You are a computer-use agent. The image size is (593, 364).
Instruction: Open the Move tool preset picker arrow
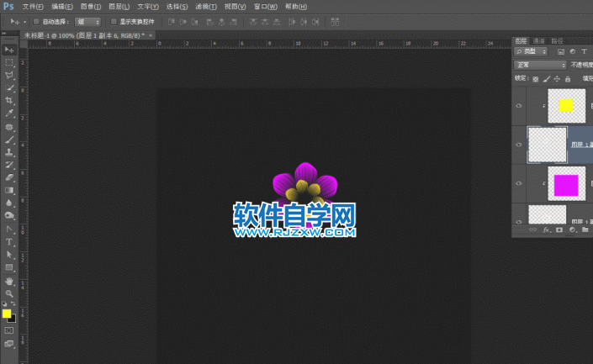click(x=25, y=22)
